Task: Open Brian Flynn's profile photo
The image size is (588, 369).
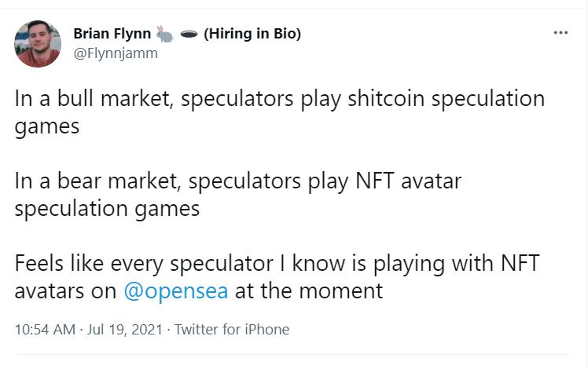Action: [x=38, y=44]
